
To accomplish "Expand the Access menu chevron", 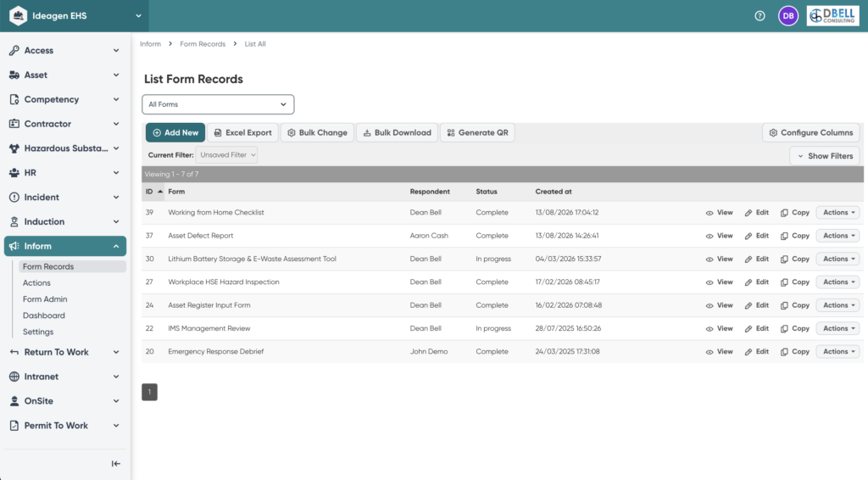I will pyautogui.click(x=116, y=50).
